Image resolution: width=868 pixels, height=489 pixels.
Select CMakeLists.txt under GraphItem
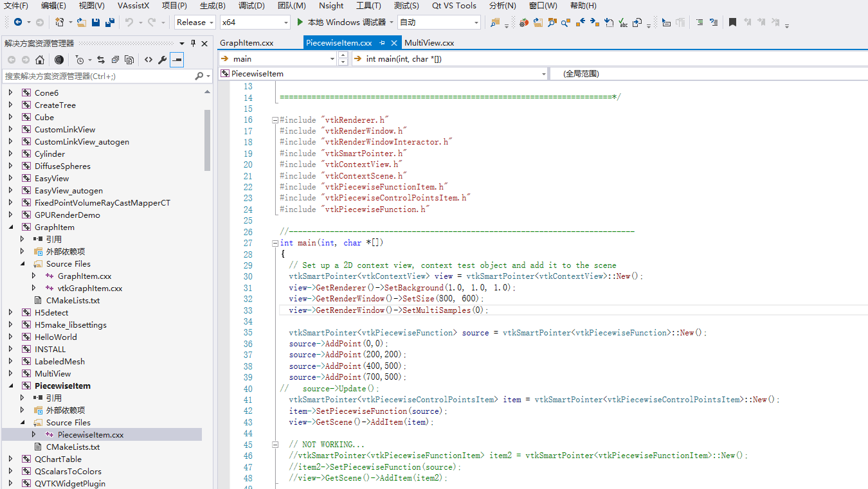(x=73, y=301)
